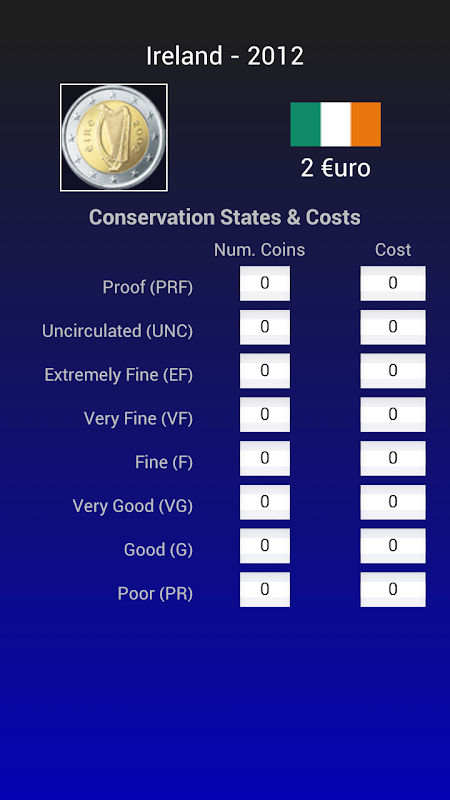Edit Very Good (VG) cost
This screenshot has height=800, width=450.
(x=393, y=502)
